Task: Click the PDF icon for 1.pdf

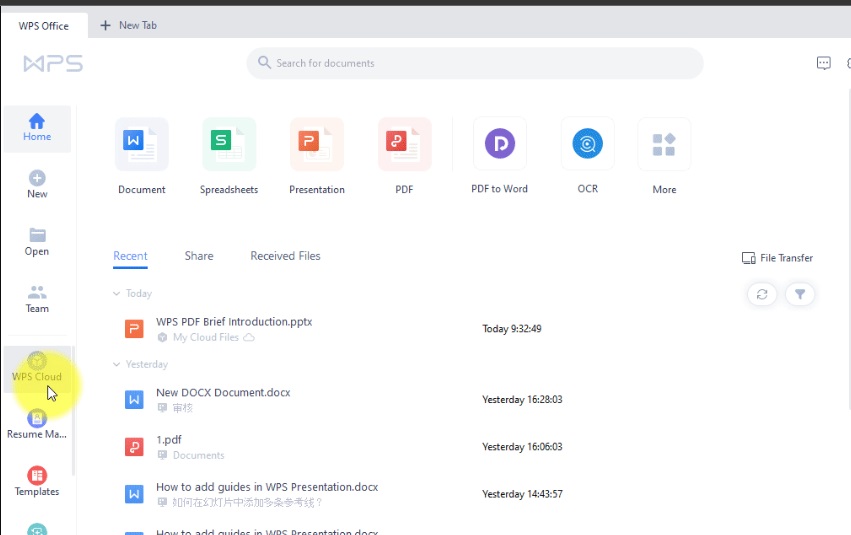Action: click(x=134, y=447)
